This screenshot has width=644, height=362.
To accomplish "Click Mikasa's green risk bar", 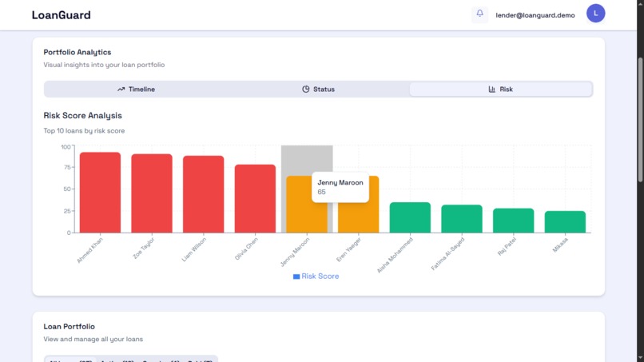I will coord(565,222).
